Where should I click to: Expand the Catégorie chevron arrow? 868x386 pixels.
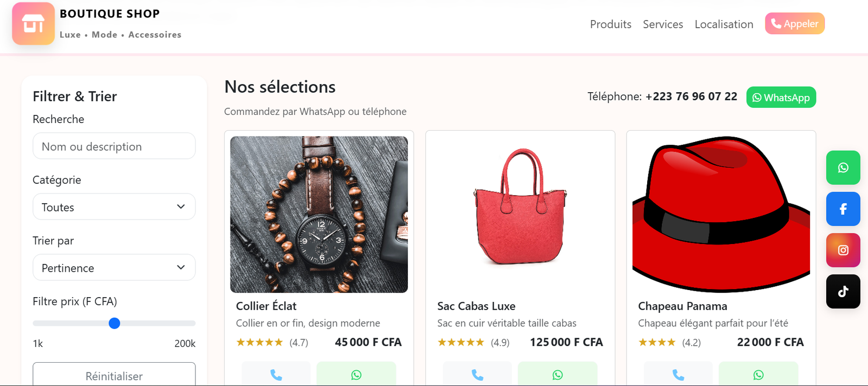[181, 207]
